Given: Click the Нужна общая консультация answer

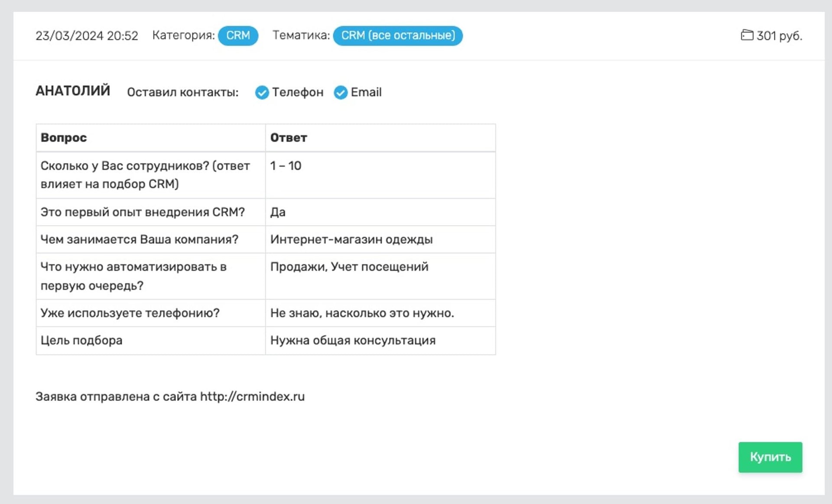Looking at the screenshot, I should point(353,340).
